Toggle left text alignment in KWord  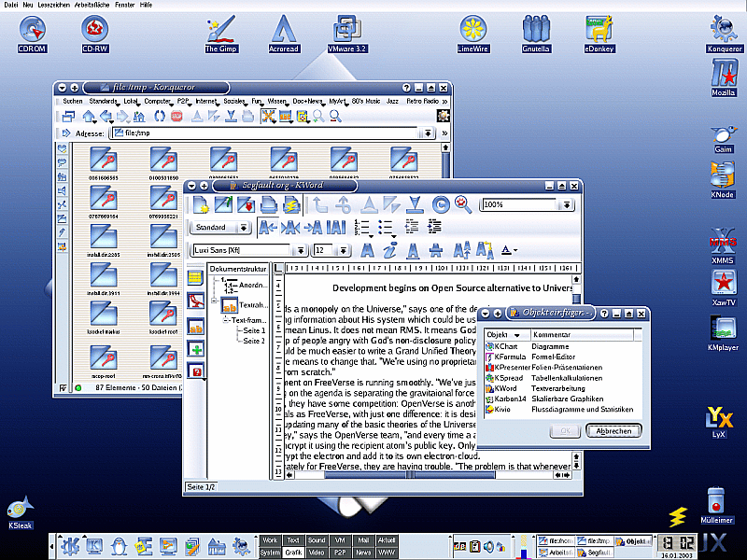tap(268, 228)
